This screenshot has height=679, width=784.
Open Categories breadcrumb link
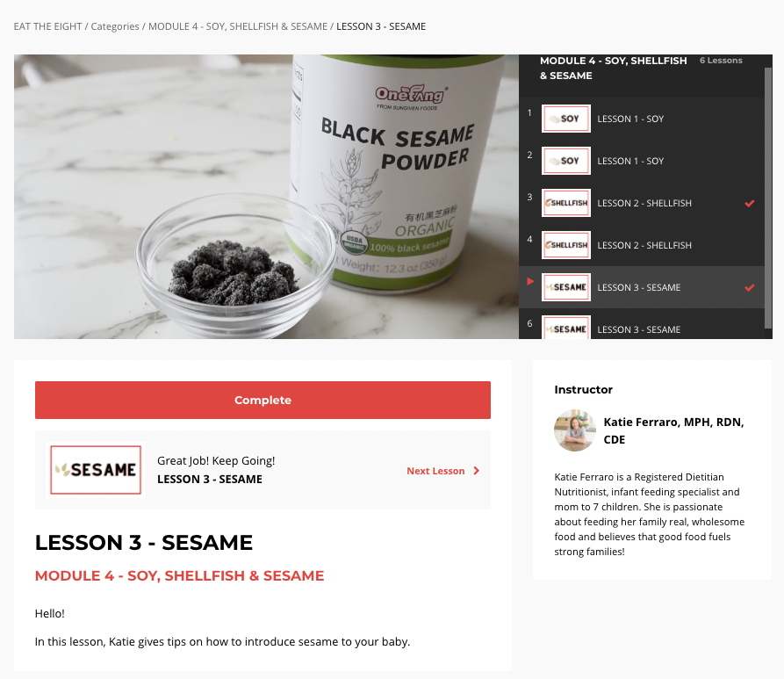(x=115, y=26)
